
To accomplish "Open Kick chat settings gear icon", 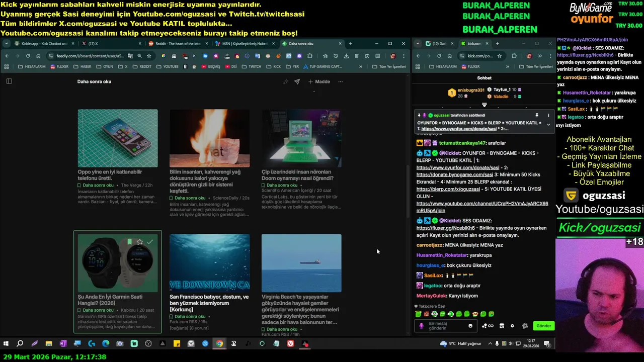I will tap(512, 326).
